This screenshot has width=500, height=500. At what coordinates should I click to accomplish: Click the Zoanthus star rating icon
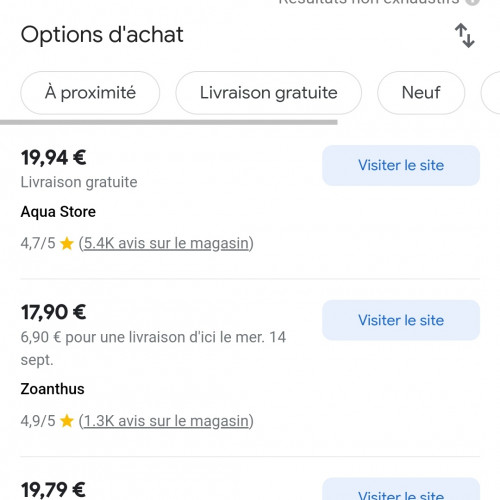point(67,421)
